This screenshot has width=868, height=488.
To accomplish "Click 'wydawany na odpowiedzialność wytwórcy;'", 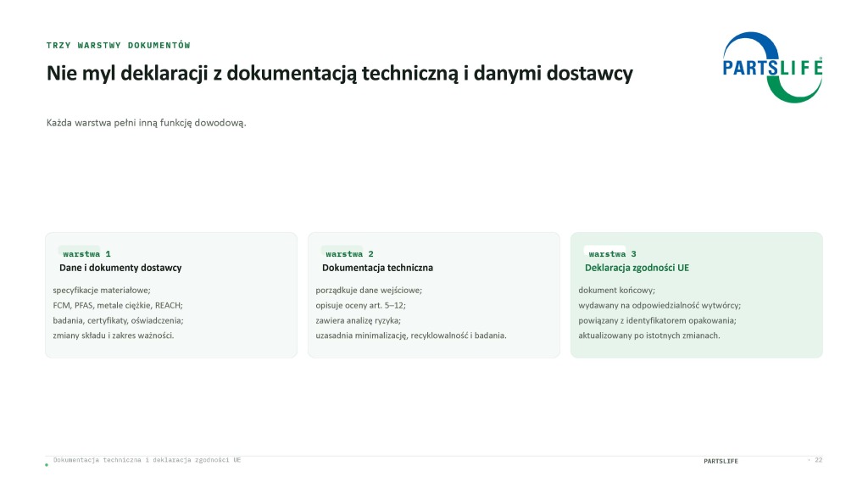I will click(x=659, y=305).
